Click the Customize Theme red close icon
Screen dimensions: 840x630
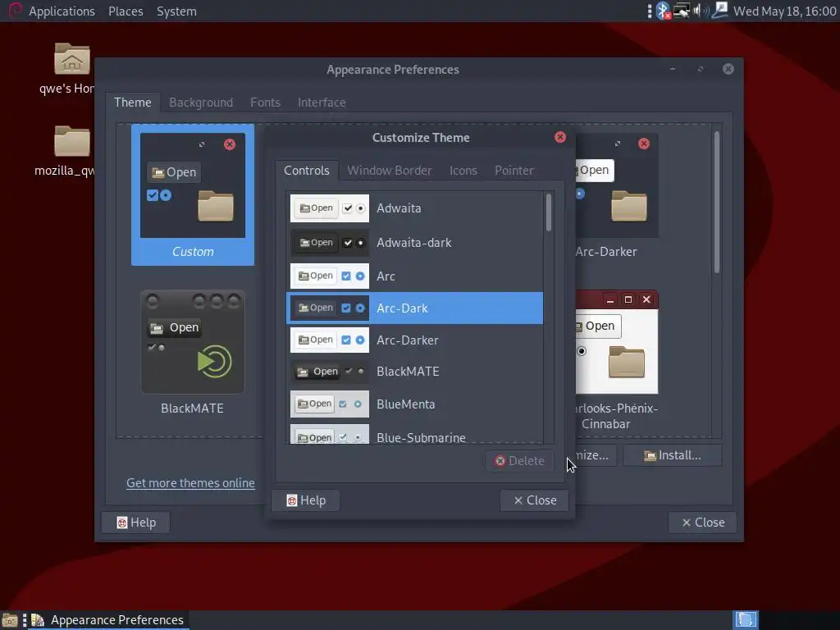560,137
